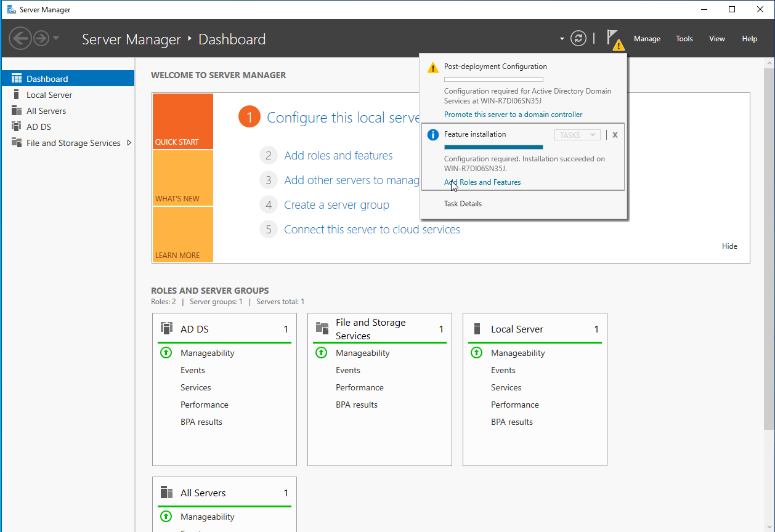This screenshot has width=775, height=532.
Task: Select AD DS in the sidebar
Action: click(68, 127)
